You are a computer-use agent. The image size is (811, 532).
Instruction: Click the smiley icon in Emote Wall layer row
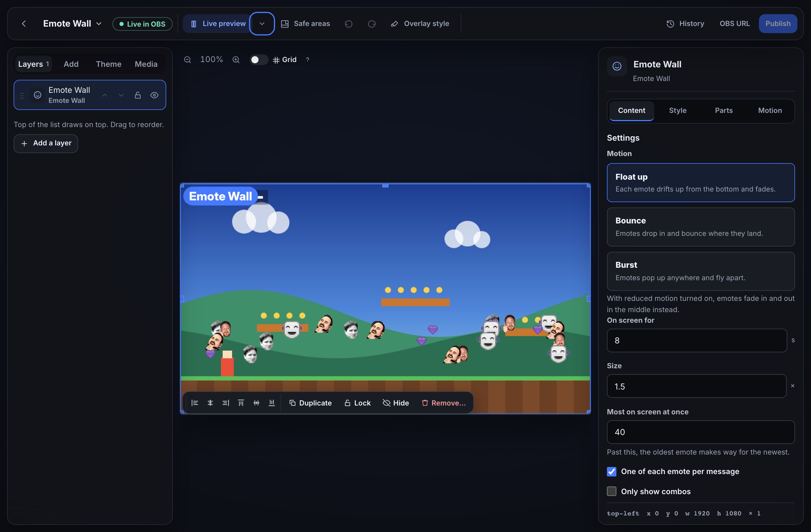click(x=38, y=95)
